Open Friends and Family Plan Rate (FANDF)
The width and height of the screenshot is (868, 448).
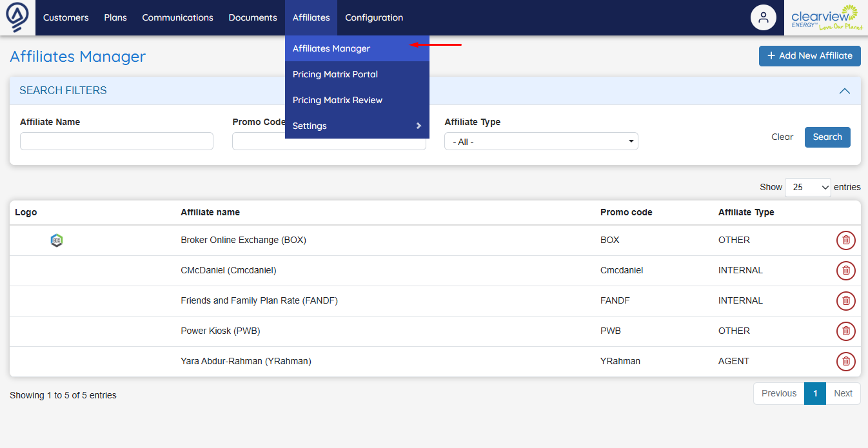coord(259,300)
